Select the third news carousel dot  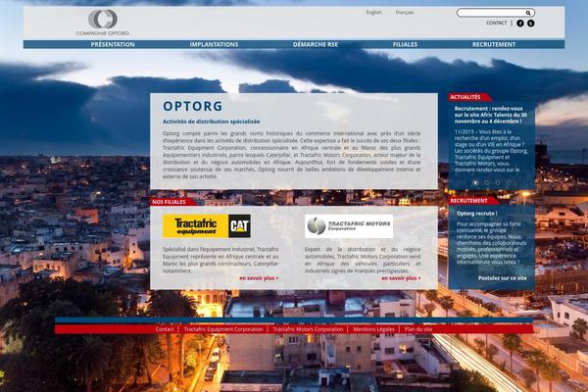pos(498,182)
